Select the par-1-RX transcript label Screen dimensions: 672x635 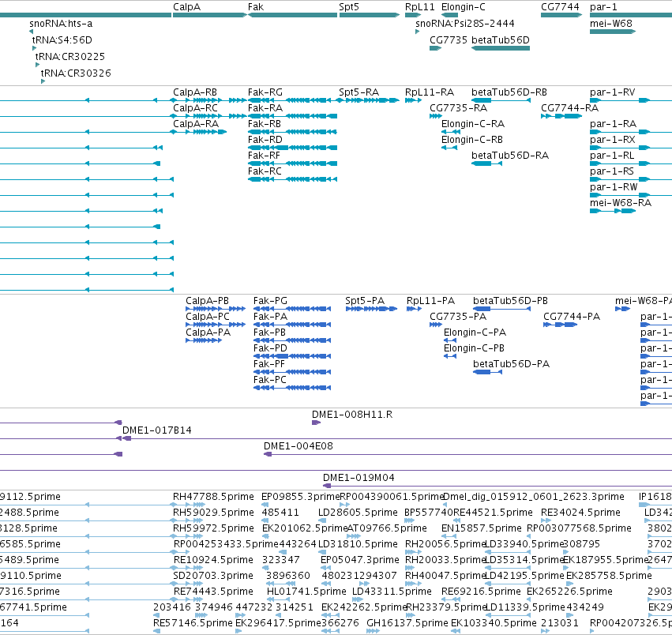(613, 141)
